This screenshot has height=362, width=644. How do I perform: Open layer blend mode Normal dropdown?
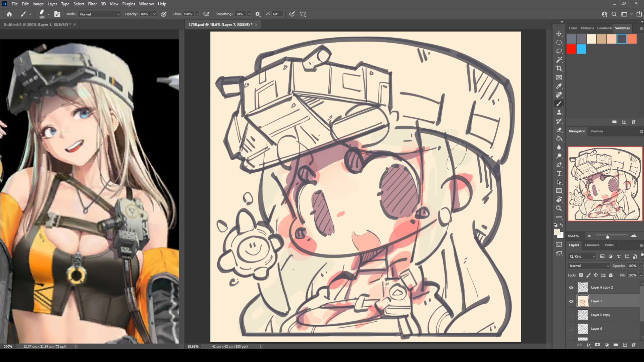[589, 266]
